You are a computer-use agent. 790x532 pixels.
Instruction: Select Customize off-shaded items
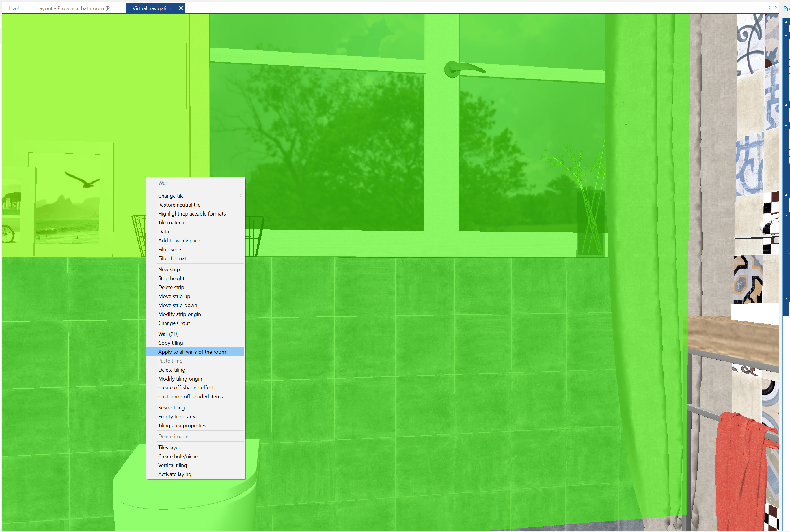(x=195, y=397)
